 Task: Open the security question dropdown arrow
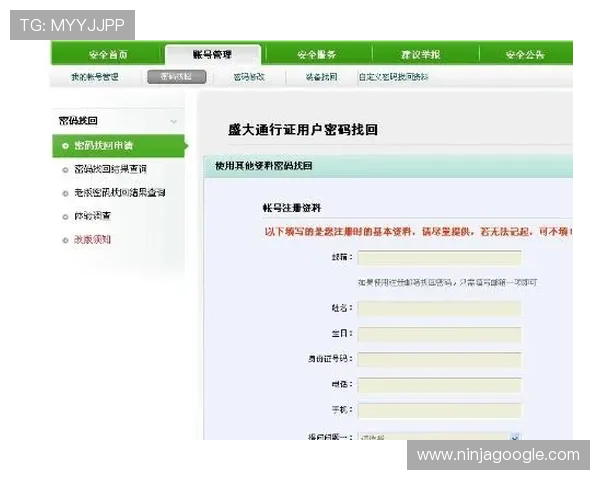[515, 437]
